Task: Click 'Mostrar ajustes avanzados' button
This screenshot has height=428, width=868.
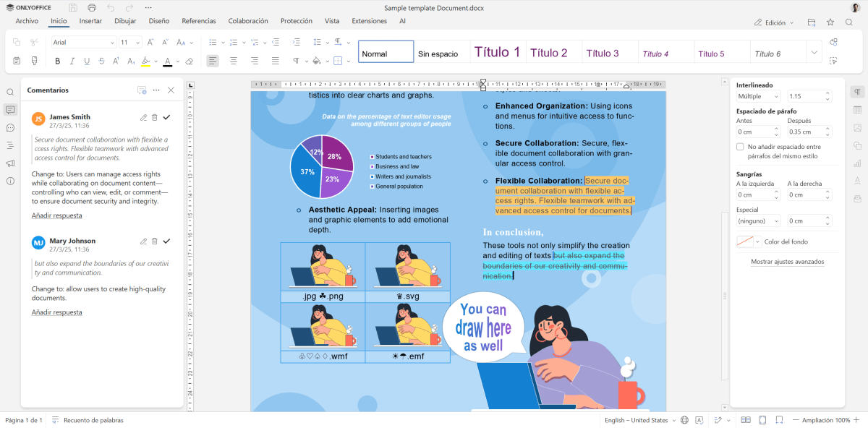Action: point(787,262)
